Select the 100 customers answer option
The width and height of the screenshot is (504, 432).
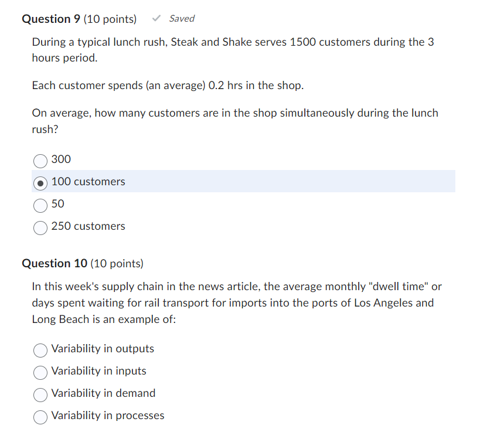pyautogui.click(x=40, y=183)
